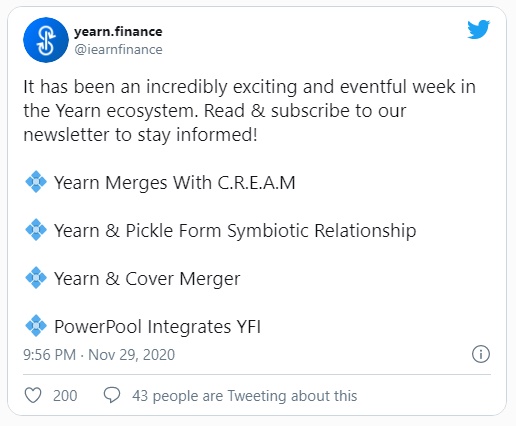Click the Nov 29, 2020 date
This screenshot has width=516, height=426.
coord(131,355)
